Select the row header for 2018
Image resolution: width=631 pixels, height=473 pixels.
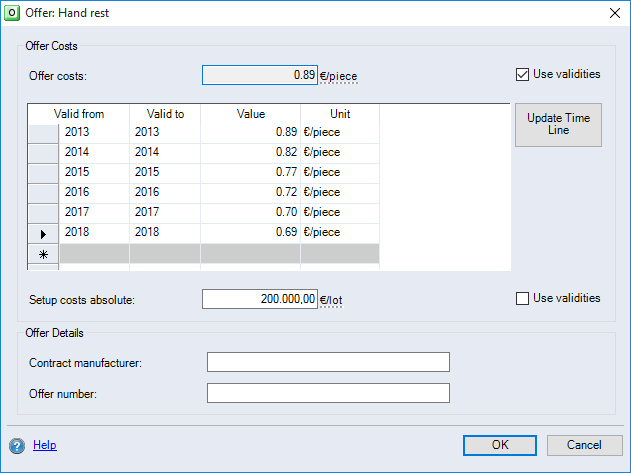(43, 232)
